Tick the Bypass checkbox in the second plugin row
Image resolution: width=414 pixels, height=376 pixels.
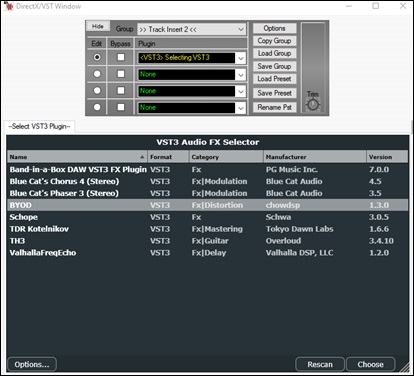[x=121, y=74]
